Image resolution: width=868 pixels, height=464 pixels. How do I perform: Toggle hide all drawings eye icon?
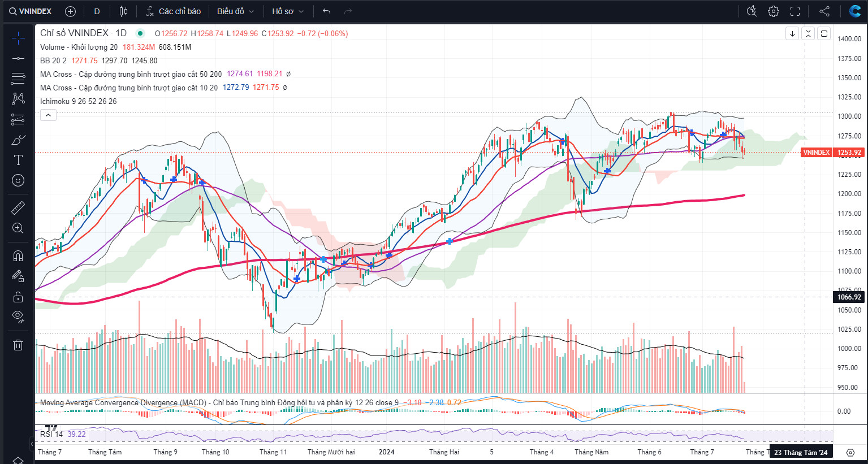pos(18,317)
